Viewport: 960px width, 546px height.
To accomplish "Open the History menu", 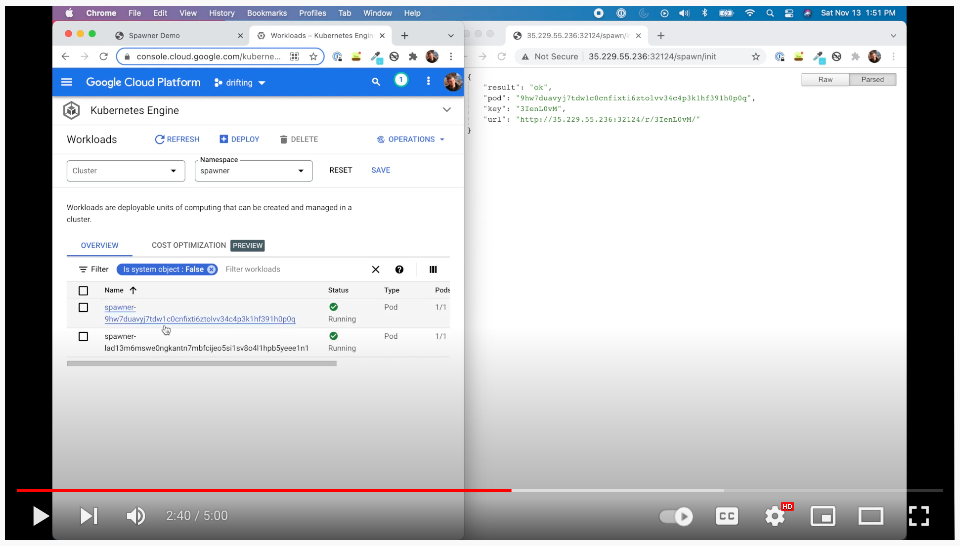I will 222,13.
